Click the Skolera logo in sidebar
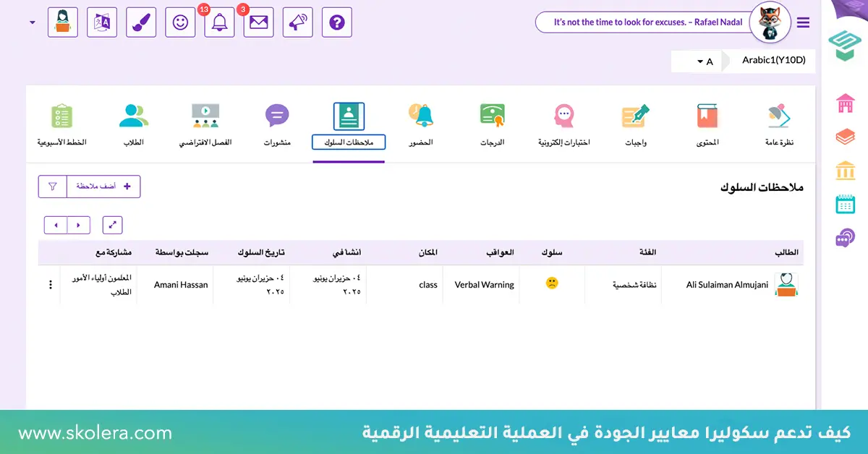This screenshot has width=868, height=454. pyautogui.click(x=844, y=45)
